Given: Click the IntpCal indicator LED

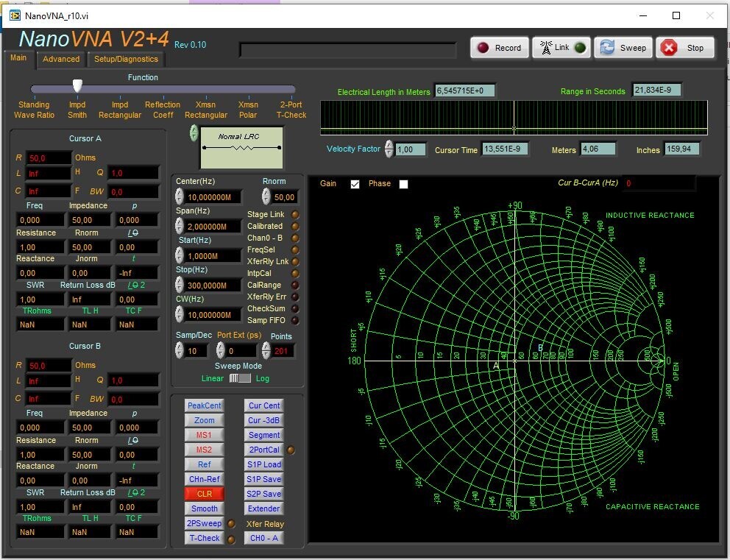Looking at the screenshot, I should [x=295, y=273].
